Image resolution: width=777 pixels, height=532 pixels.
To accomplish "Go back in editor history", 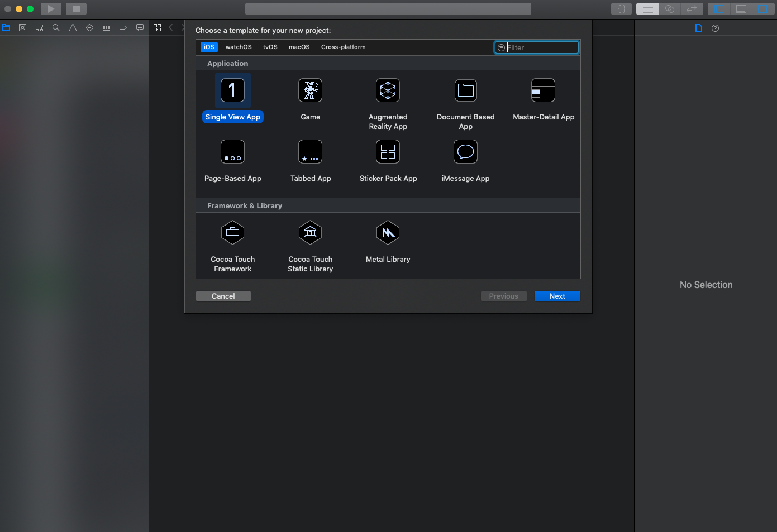I will coord(171,27).
